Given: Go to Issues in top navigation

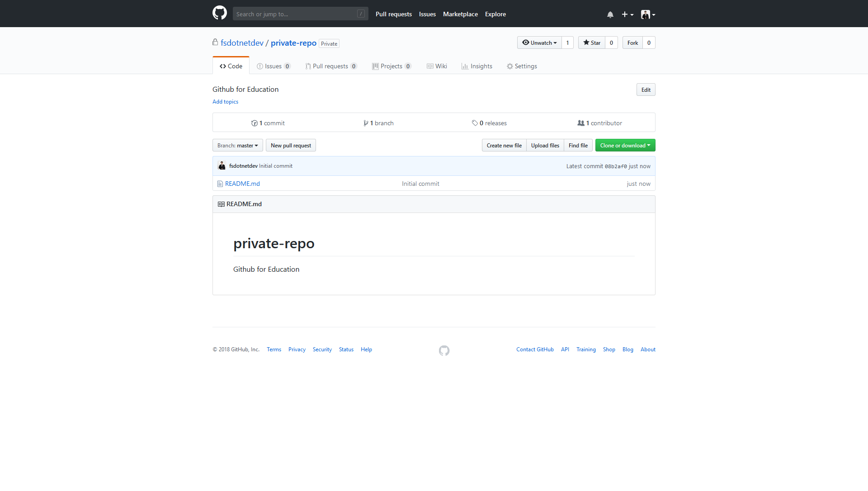Looking at the screenshot, I should pos(427,14).
